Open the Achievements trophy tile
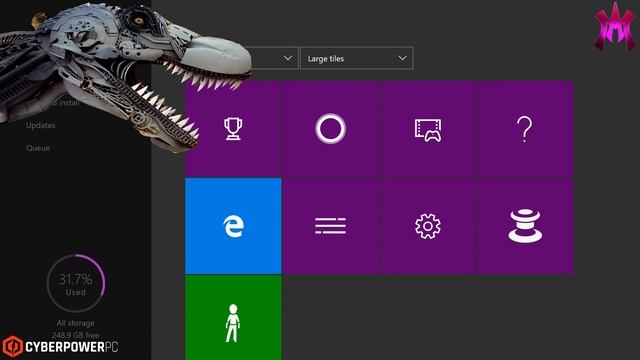640x360 pixels. pos(233,129)
